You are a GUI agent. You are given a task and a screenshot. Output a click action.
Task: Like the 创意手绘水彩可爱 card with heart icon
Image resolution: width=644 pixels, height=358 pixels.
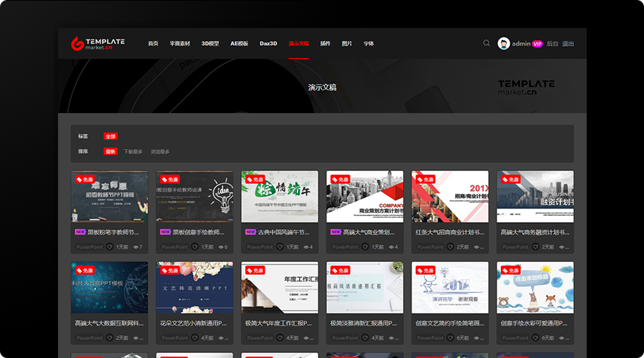(535, 338)
